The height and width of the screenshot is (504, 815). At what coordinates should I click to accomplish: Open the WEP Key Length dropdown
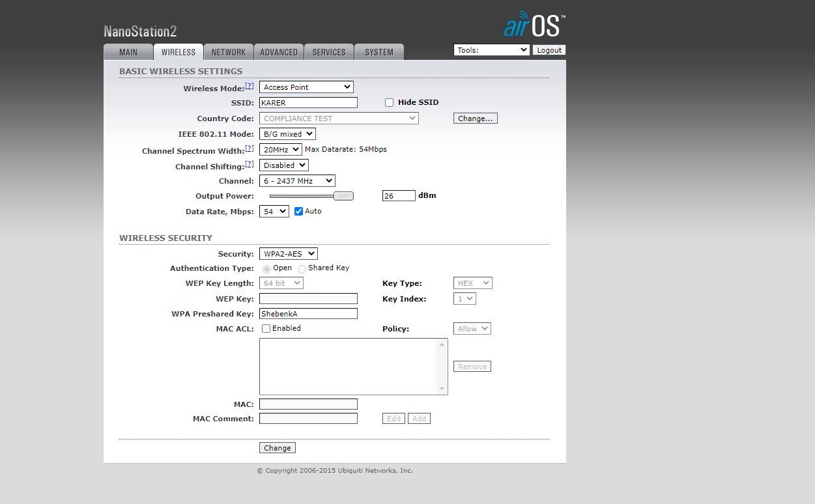click(x=281, y=283)
